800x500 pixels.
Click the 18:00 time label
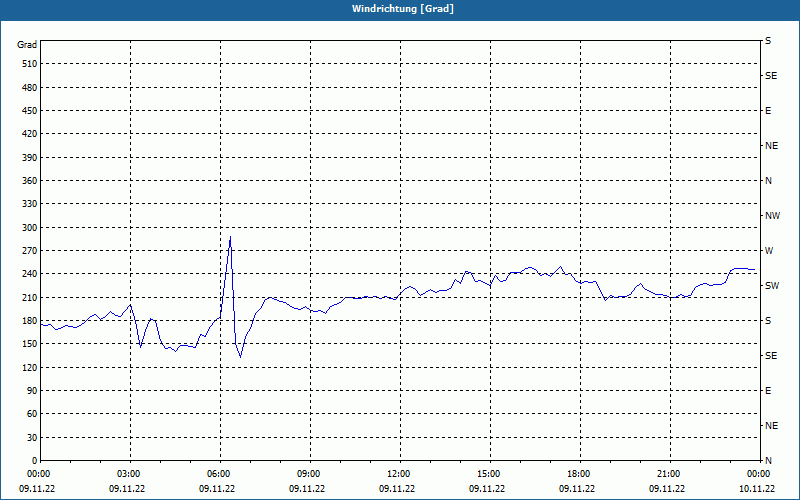click(580, 474)
